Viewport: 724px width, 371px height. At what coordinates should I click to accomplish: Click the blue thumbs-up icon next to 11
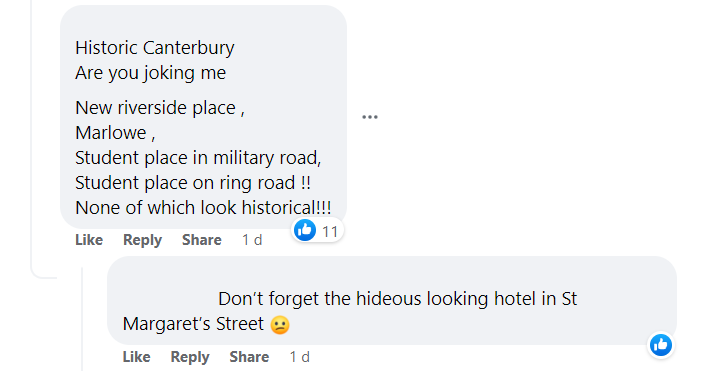[x=305, y=230]
